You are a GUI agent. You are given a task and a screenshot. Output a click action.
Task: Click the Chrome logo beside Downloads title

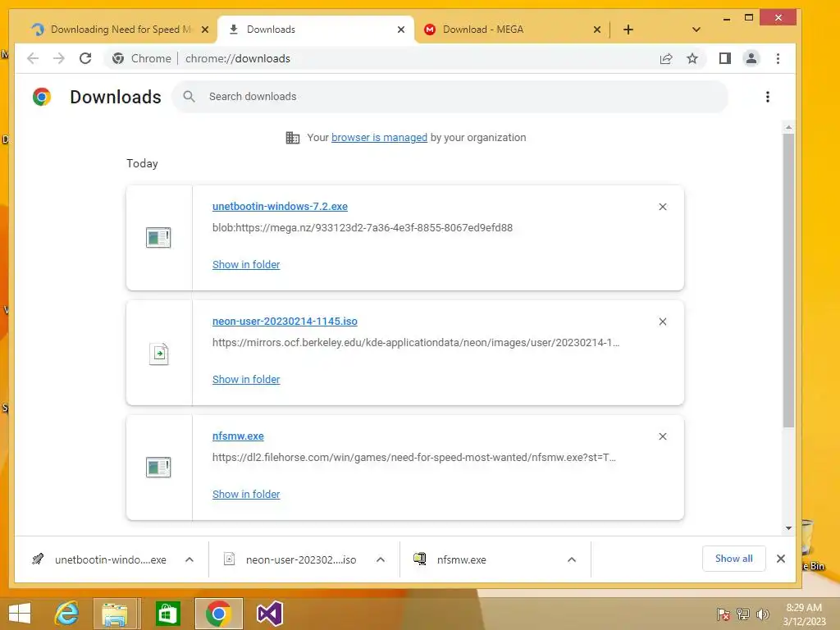(42, 97)
